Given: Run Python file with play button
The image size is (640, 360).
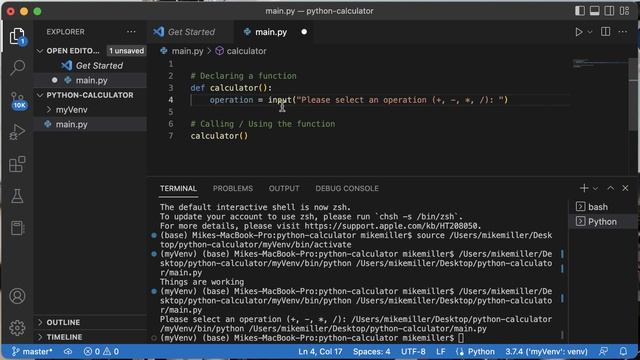Looking at the screenshot, I should coord(579,32).
